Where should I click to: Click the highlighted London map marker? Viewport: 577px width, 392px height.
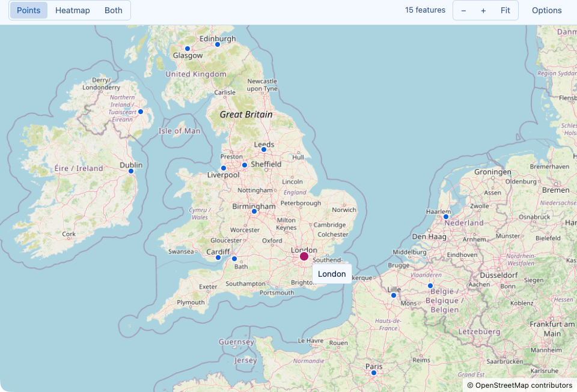(304, 256)
